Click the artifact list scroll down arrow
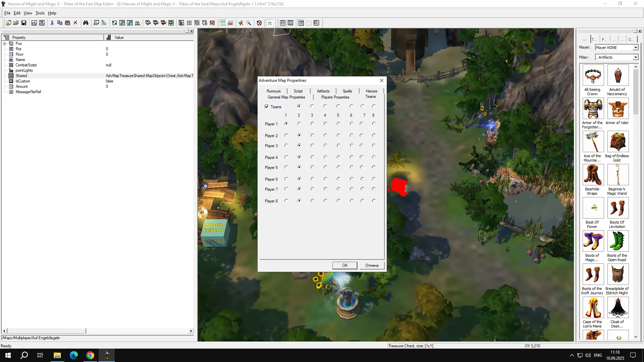This screenshot has height=362, width=644. point(636,337)
